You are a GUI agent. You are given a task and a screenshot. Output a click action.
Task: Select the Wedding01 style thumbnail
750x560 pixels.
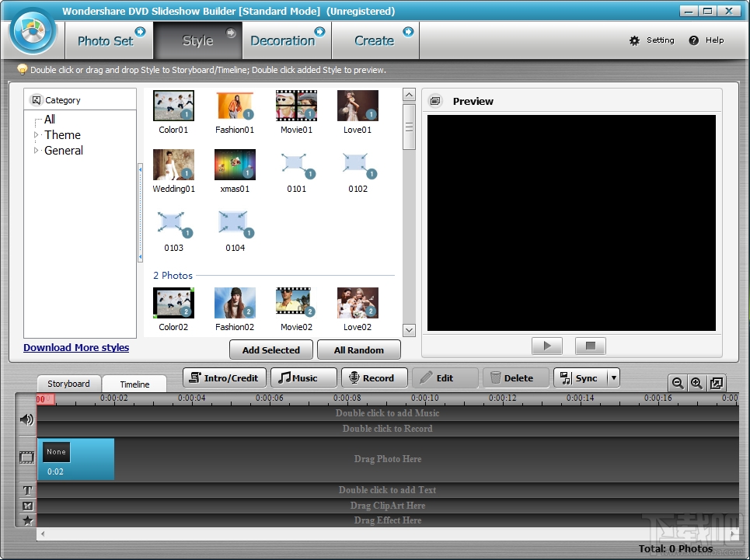[x=173, y=165]
